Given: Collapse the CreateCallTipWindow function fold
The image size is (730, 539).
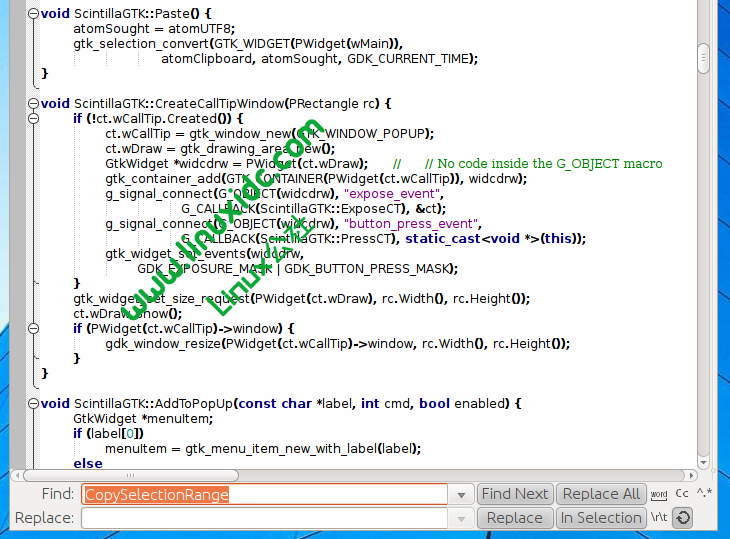Looking at the screenshot, I should pos(32,103).
